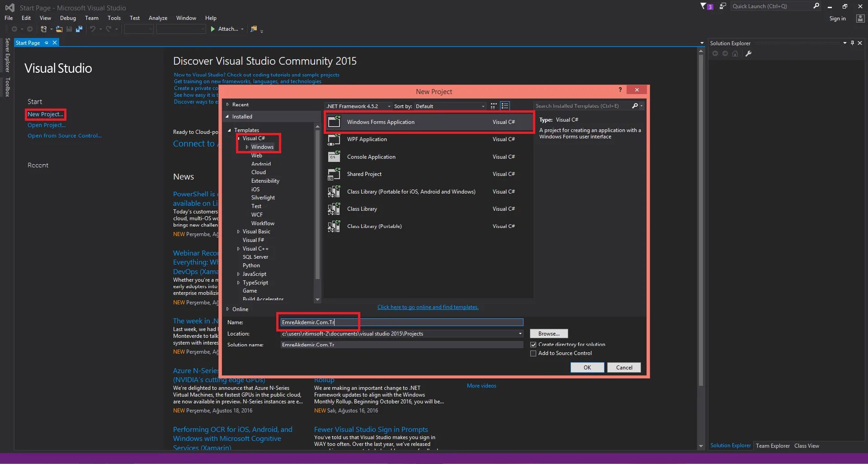Expand the Recent section in New Project
The height and width of the screenshot is (464, 868).
click(228, 104)
